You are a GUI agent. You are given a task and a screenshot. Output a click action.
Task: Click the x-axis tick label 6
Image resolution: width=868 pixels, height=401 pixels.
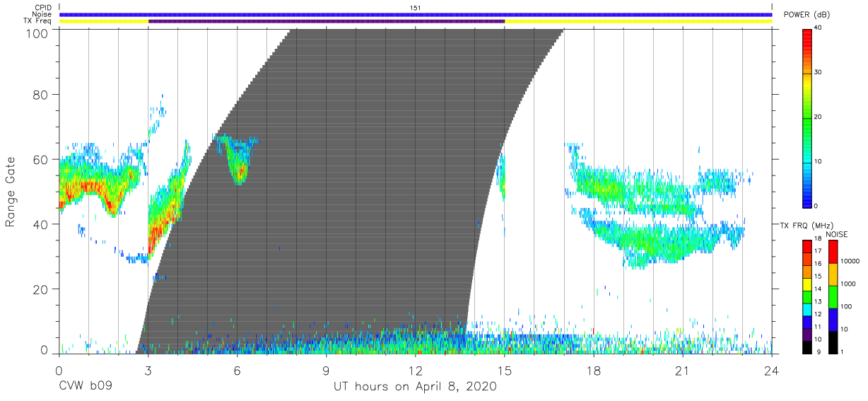237,370
